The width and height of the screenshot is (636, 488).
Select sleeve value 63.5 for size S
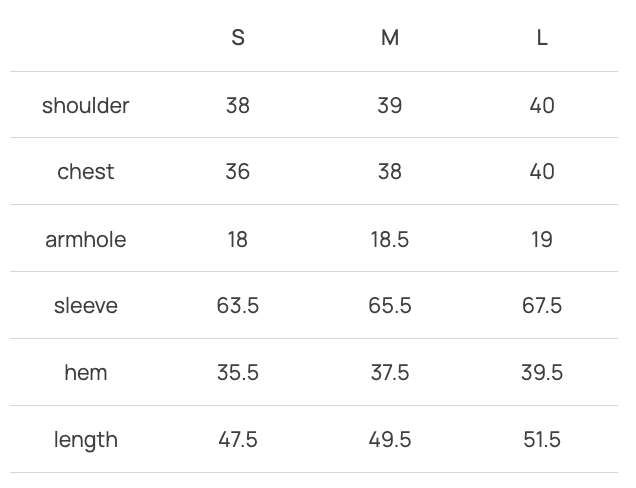[238, 306]
